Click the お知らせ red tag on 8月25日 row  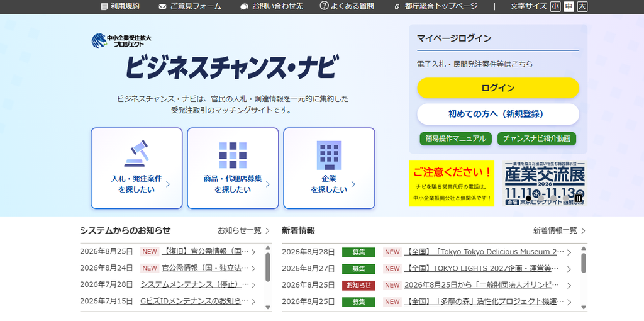(358, 285)
